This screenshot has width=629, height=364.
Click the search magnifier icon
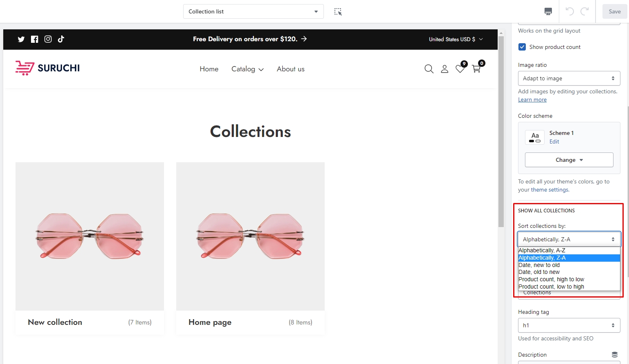429,69
